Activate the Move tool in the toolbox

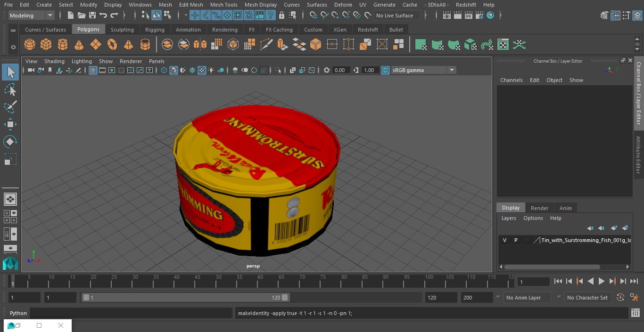click(x=10, y=124)
